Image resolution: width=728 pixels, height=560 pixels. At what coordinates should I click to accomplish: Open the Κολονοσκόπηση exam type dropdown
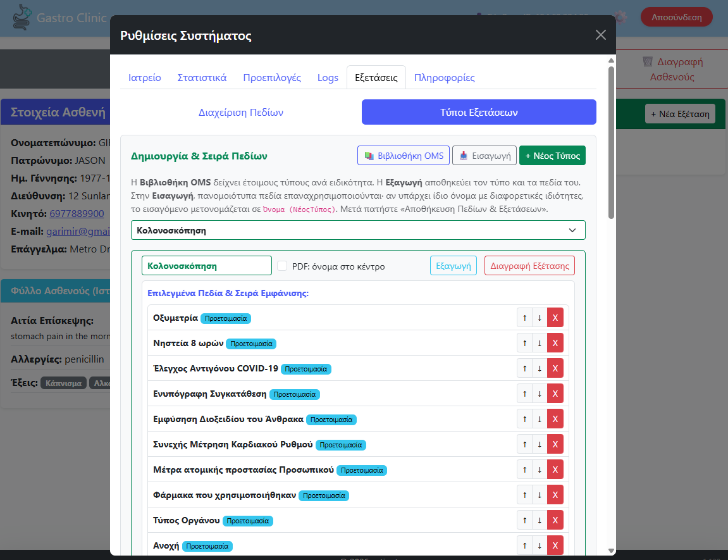point(358,230)
